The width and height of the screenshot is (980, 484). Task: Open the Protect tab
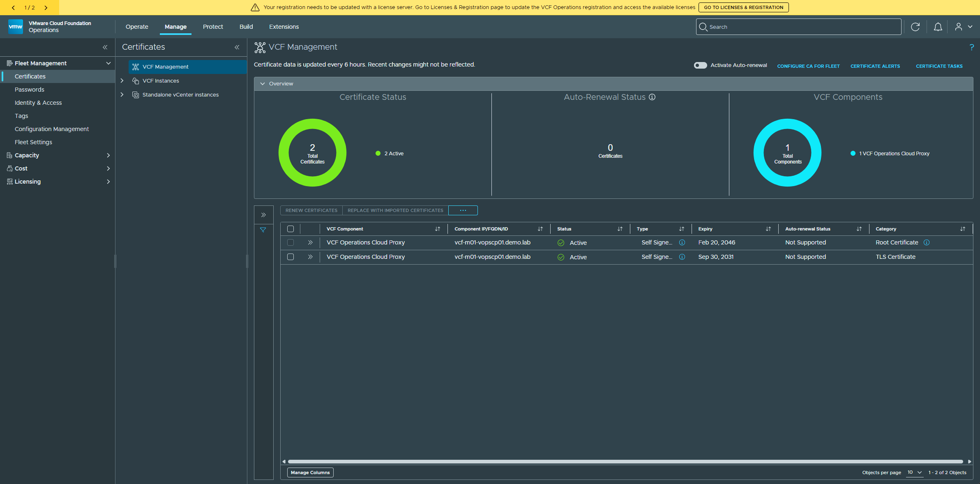pyautogui.click(x=213, y=27)
